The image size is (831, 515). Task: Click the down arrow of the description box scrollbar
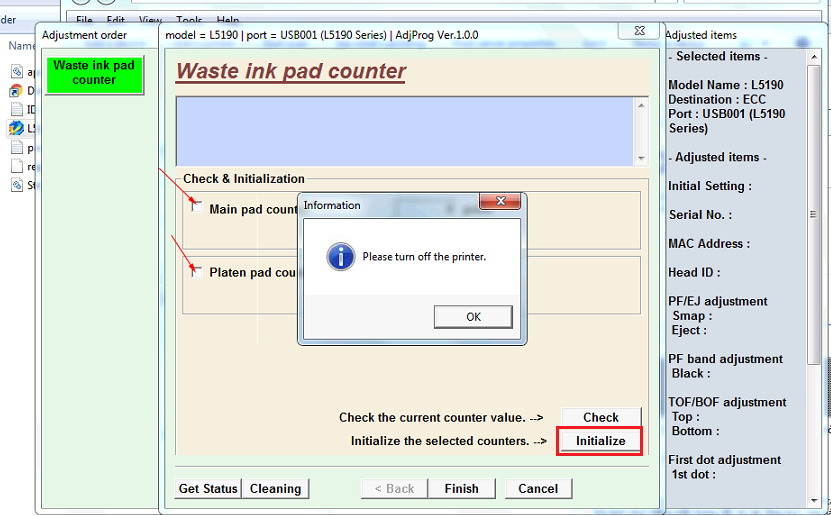[641, 158]
